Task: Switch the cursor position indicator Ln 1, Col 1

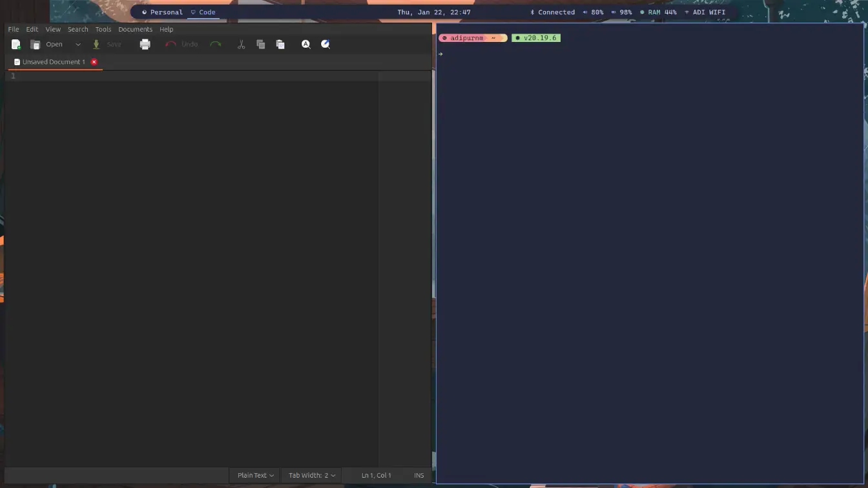Action: [377, 475]
